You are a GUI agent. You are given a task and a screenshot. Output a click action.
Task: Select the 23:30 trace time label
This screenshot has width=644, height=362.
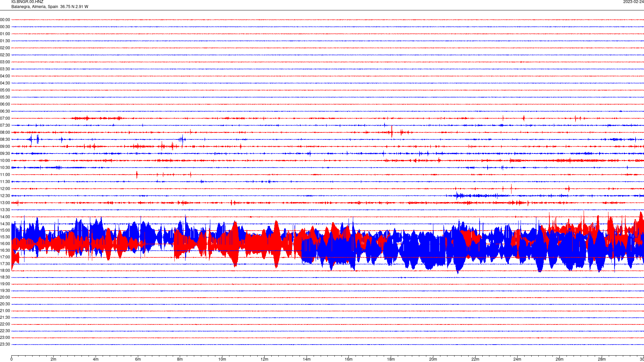point(5,344)
